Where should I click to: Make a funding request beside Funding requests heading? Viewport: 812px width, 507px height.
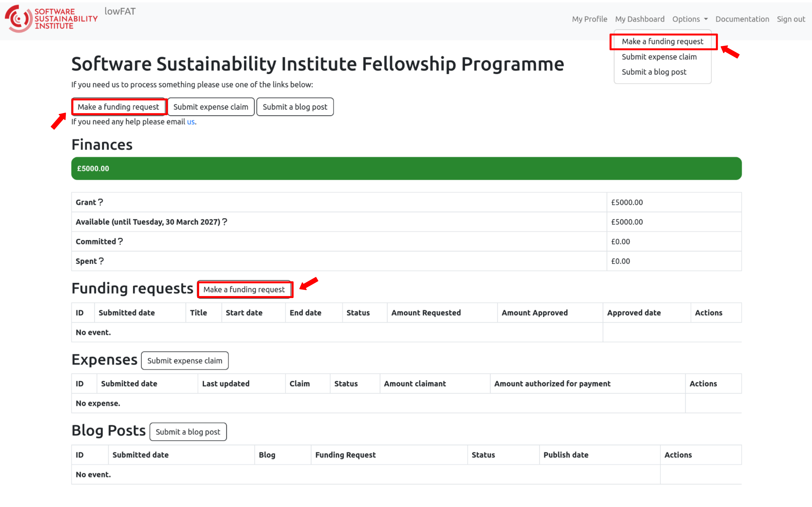[244, 290]
